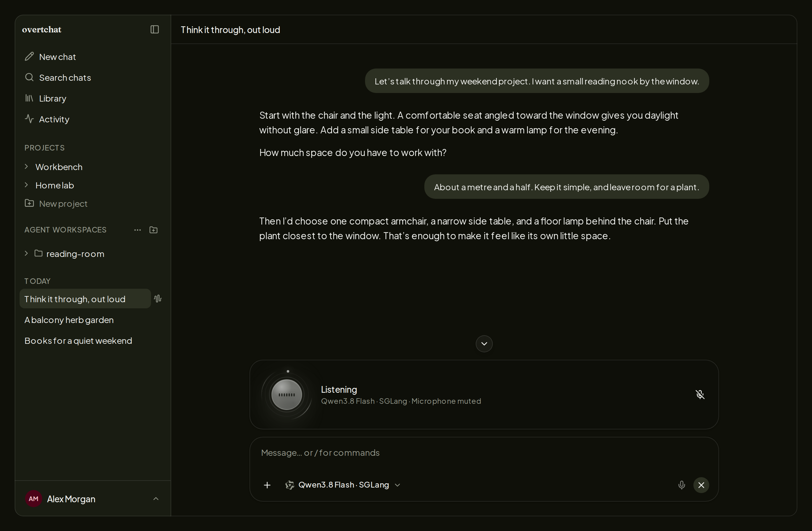The width and height of the screenshot is (812, 531).
Task: Click the model logo icon in composer
Action: click(290, 485)
